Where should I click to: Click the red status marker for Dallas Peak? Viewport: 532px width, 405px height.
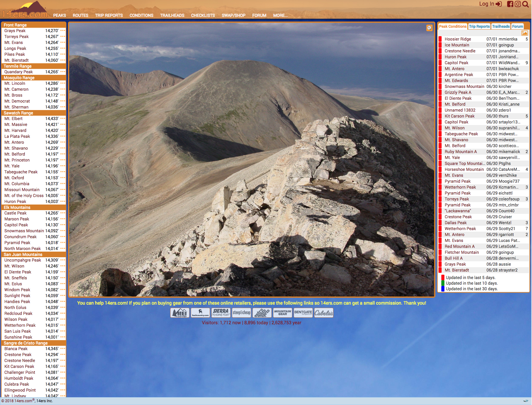[440, 223]
